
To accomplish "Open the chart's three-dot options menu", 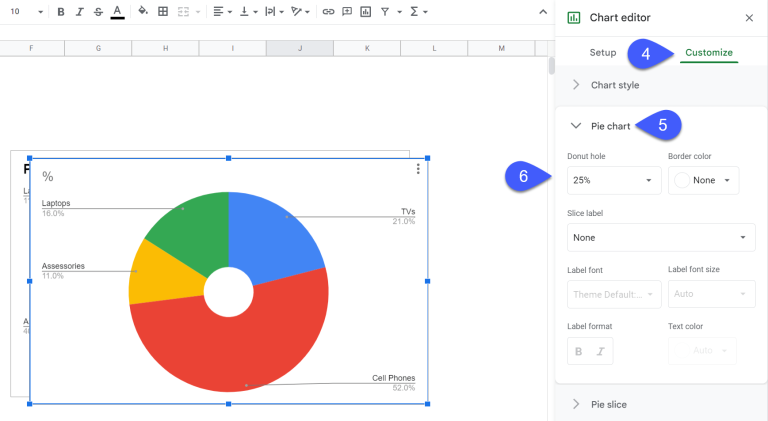I will (x=418, y=169).
